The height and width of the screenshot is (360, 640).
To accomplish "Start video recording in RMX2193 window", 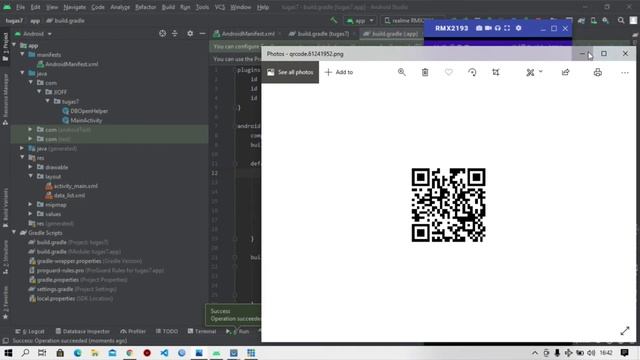I will click(x=488, y=28).
